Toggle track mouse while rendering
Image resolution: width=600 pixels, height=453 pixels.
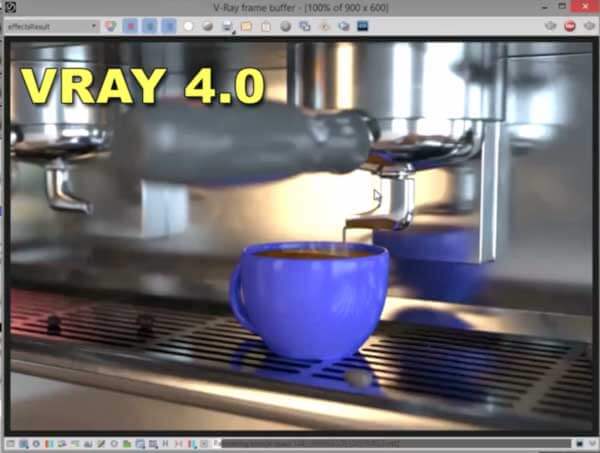coord(305,26)
